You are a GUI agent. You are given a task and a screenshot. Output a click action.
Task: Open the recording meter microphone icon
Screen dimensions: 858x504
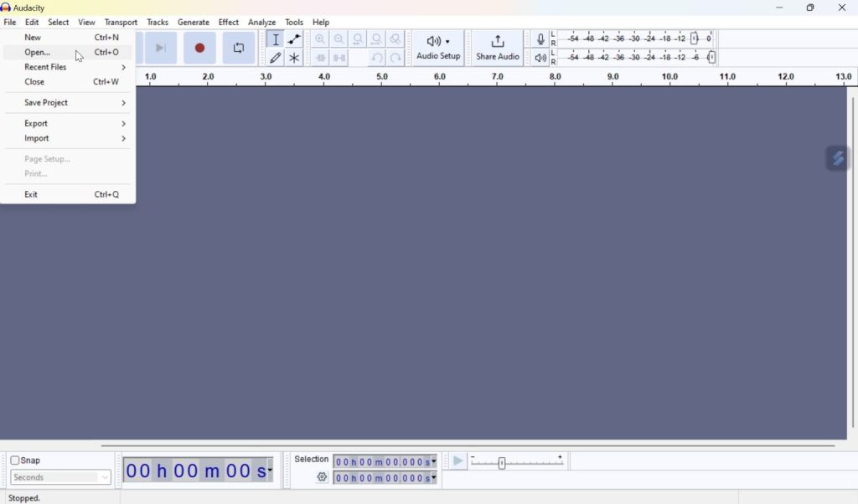540,39
